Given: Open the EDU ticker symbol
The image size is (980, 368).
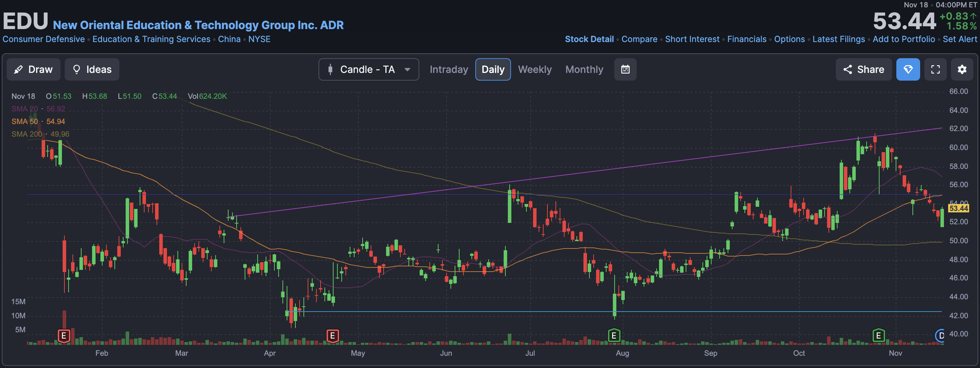Looking at the screenshot, I should click(26, 21).
